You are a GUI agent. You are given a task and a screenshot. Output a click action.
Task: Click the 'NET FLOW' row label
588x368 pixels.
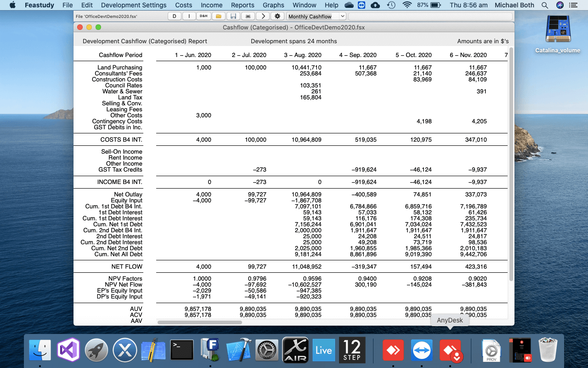(x=127, y=267)
